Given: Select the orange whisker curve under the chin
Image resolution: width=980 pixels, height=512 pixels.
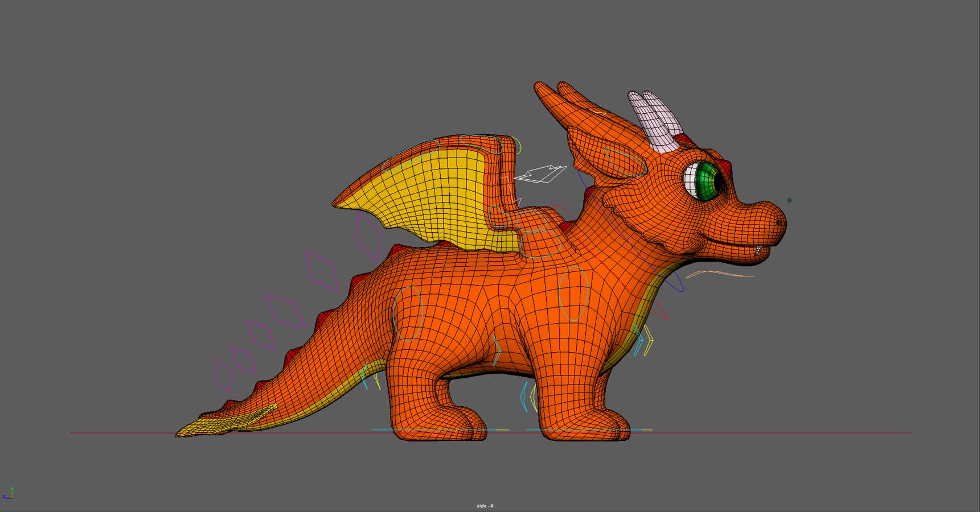Looking at the screenshot, I should 719,274.
